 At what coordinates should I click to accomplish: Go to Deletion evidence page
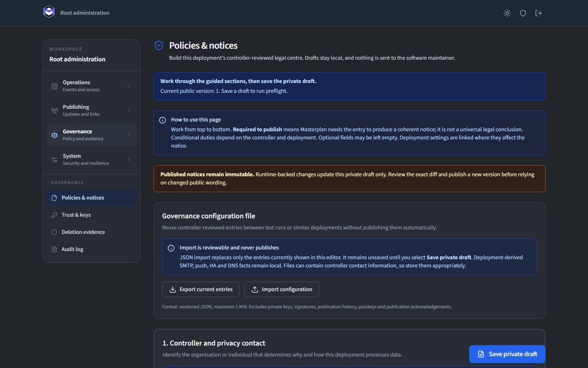coord(91,232)
